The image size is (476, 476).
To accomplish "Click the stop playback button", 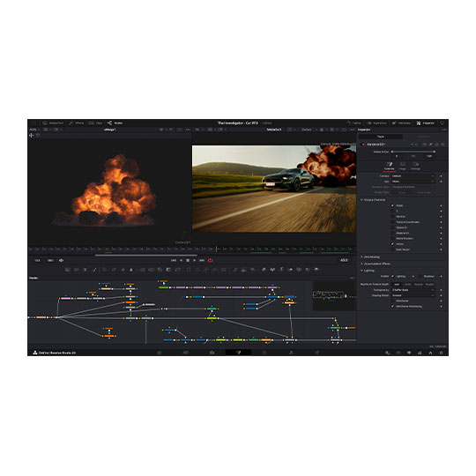I will click(x=188, y=260).
